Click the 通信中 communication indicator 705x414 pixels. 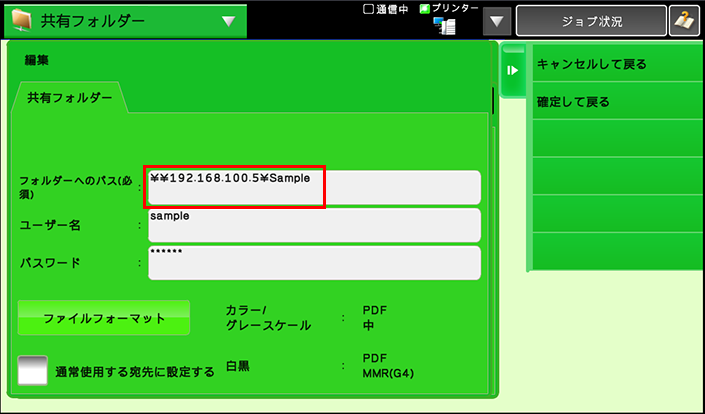pyautogui.click(x=368, y=9)
